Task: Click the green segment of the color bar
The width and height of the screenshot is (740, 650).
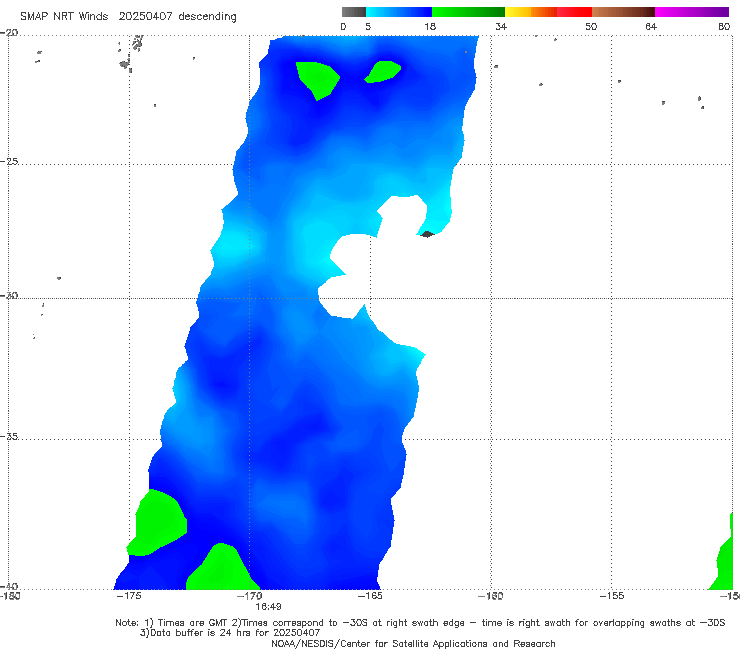Action: point(468,12)
